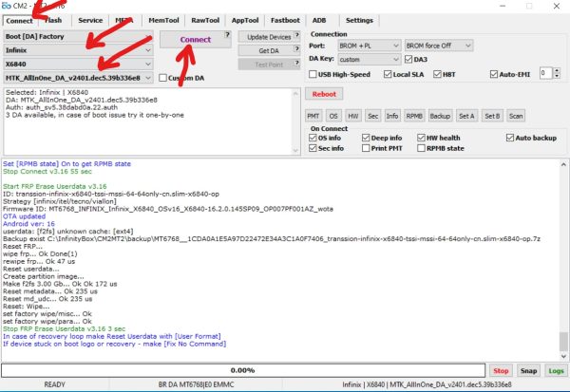This screenshot has height=392, width=570.
Task: Toggle the OS info checkbox
Action: click(x=313, y=138)
